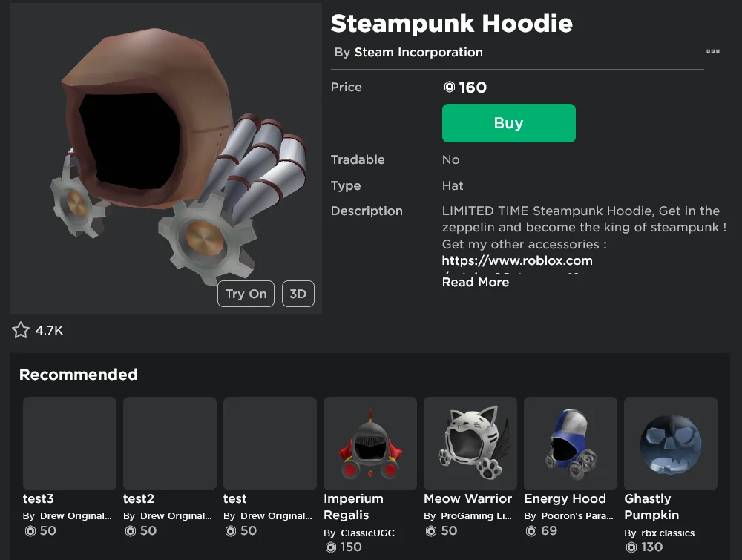This screenshot has width=742, height=560.
Task: Open the Ghastly Pumpkin item page
Action: click(x=670, y=443)
